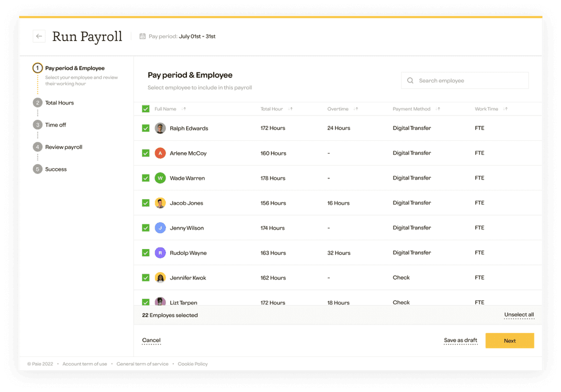Uncheck the select-all checkbox in header row
Image resolution: width=561 pixels, height=392 pixels.
145,108
